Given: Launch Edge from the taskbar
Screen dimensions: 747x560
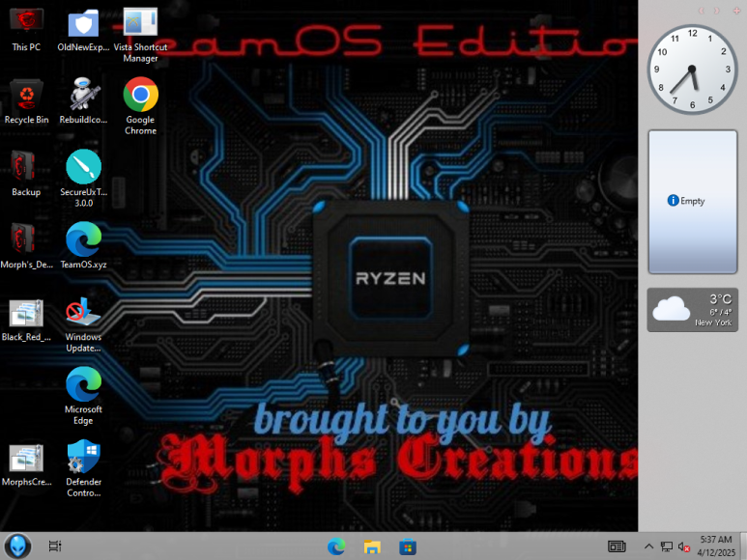Looking at the screenshot, I should point(336,546).
